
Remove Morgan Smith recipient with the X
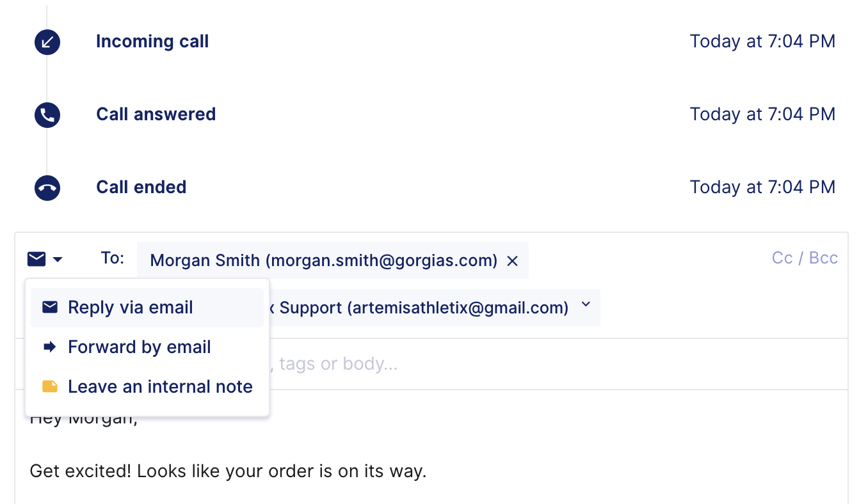click(x=512, y=261)
